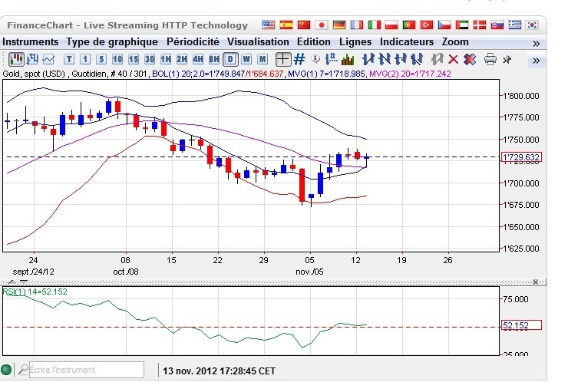568x392 pixels.
Task: Expand the toolbar overflow chevron
Action: tap(536, 60)
